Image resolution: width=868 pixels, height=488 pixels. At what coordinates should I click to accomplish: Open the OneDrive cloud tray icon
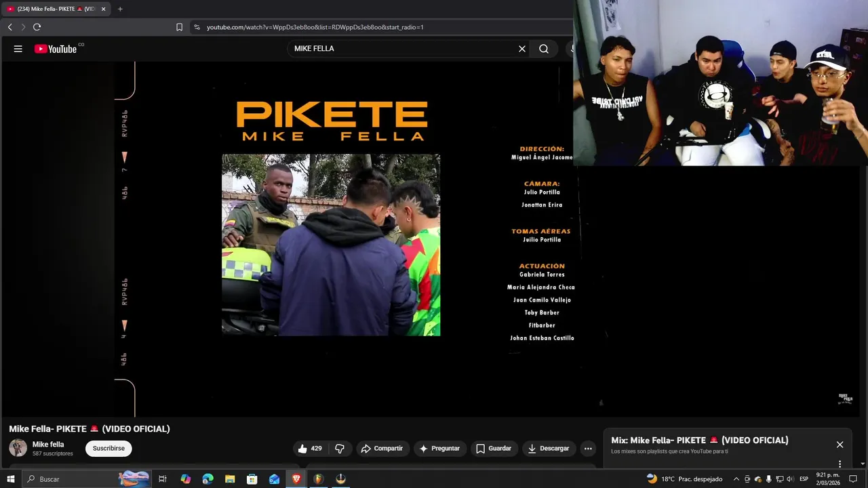coord(758,479)
